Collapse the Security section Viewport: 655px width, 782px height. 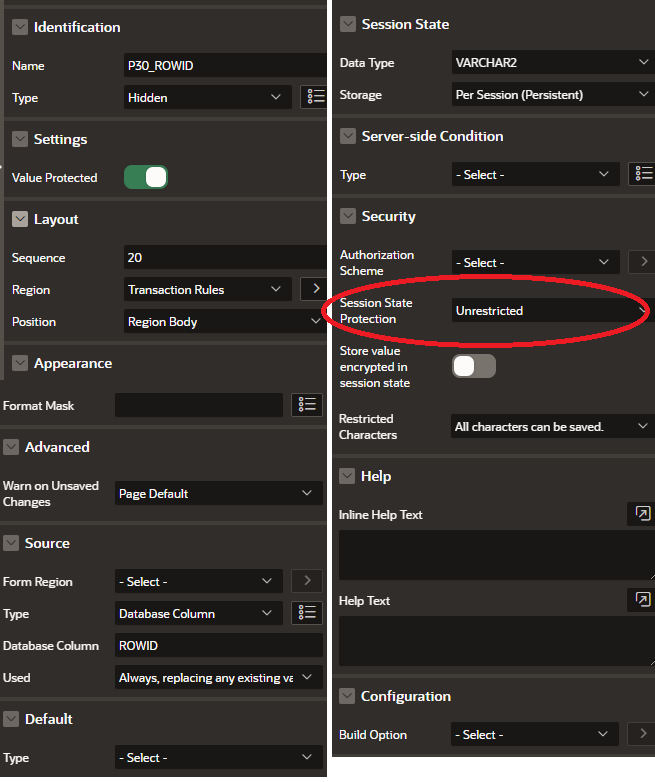click(348, 216)
